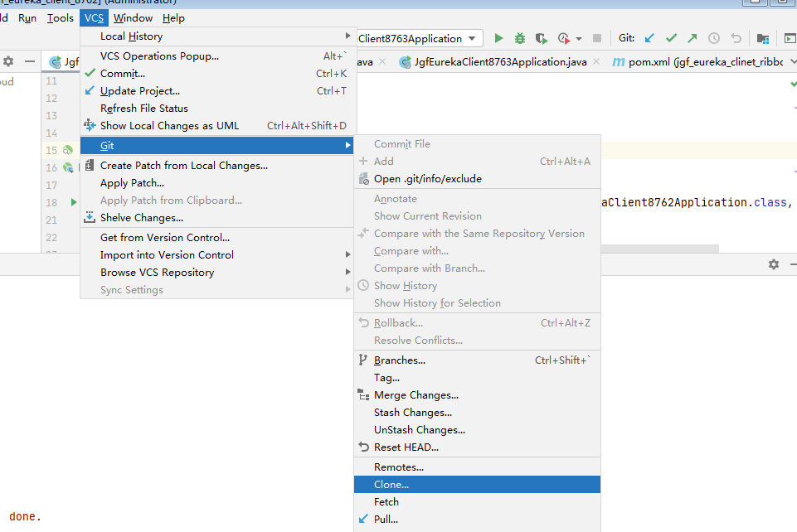This screenshot has height=532, width=797.
Task: Open the Window menu
Action: tap(133, 17)
